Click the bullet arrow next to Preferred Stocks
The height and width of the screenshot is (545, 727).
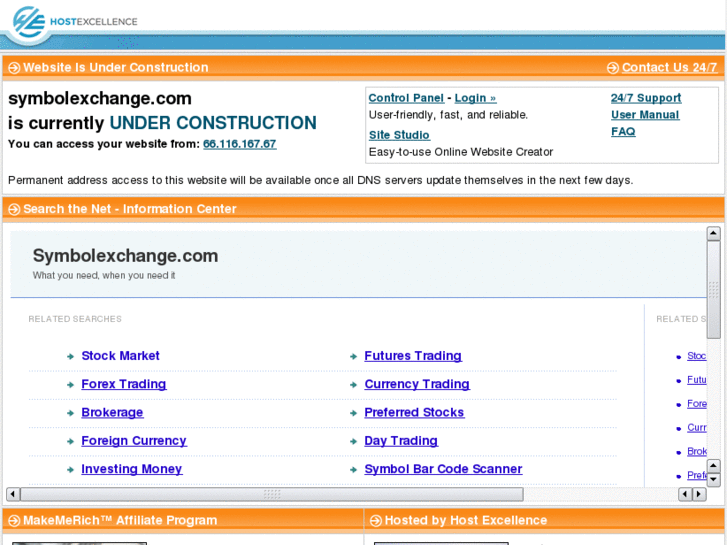pos(353,413)
